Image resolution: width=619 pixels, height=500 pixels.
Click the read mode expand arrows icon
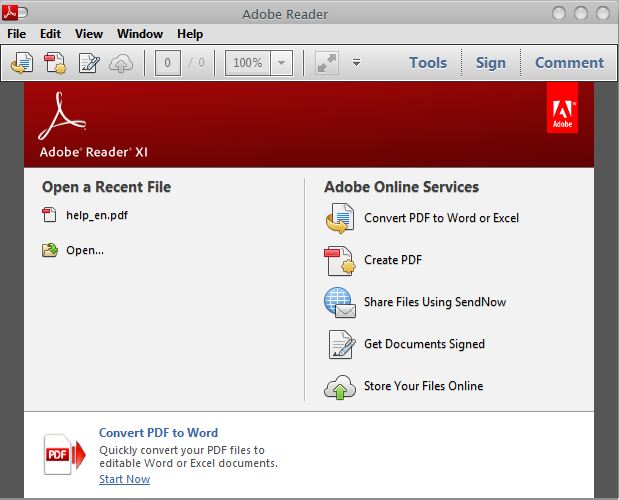[327, 63]
